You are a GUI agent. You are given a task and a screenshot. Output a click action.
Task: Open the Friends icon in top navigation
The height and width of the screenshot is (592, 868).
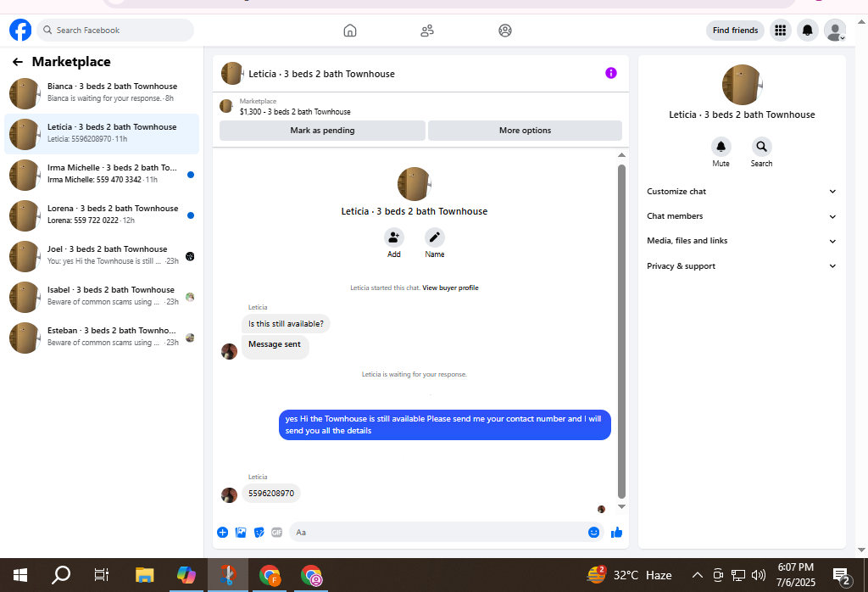(427, 31)
